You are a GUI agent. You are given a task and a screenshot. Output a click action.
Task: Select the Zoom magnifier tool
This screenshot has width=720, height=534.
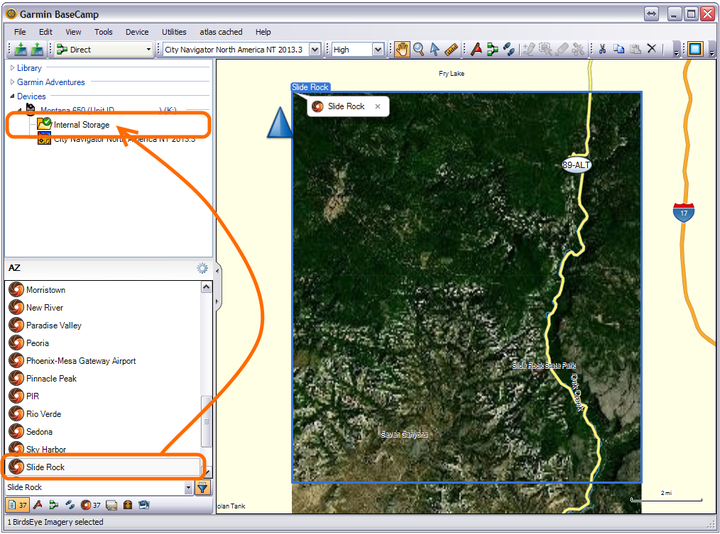coord(418,49)
